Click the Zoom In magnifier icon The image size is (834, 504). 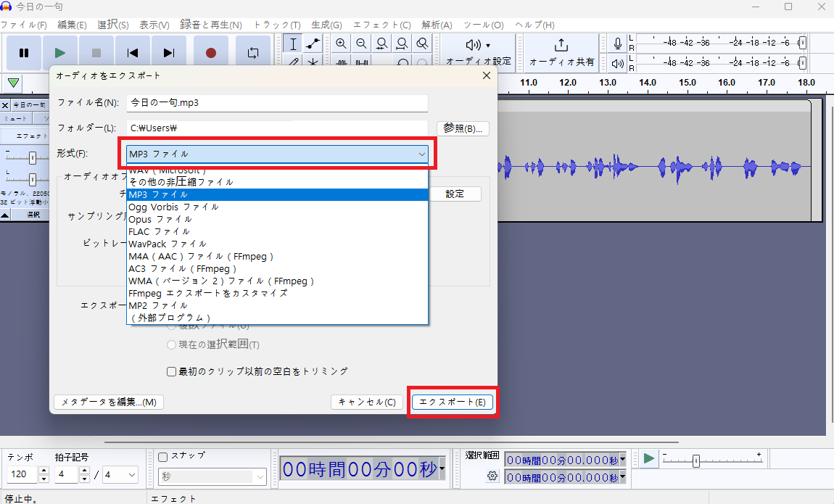tap(341, 42)
